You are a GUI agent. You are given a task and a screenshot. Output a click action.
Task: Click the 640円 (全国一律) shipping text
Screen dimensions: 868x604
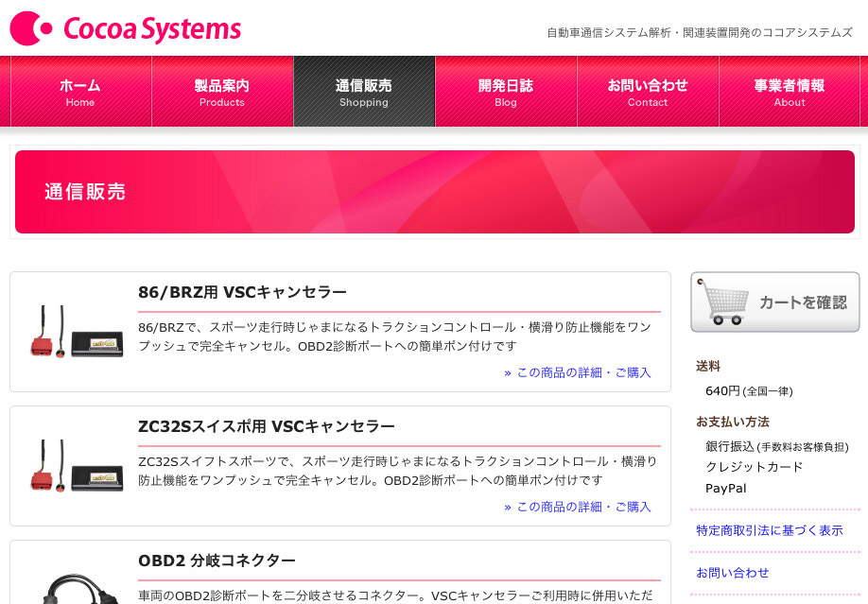coord(749,391)
